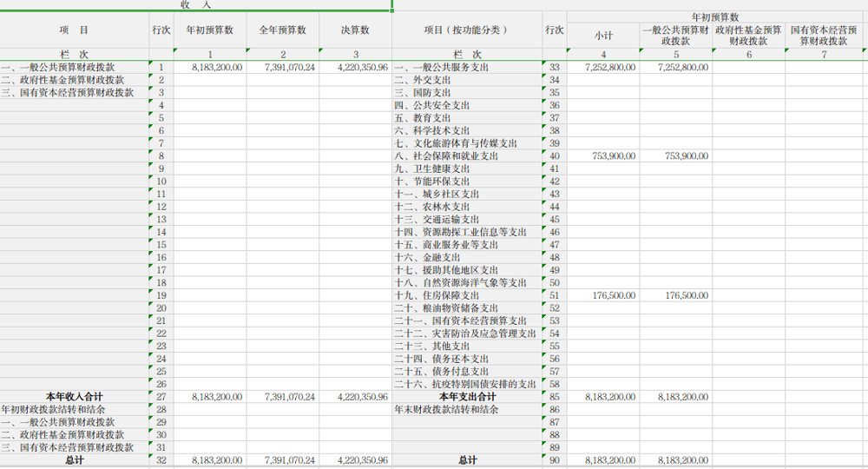868x469 pixels.
Task: Click 小计 value 7,252,800.00 in row 33
Action: 603,67
